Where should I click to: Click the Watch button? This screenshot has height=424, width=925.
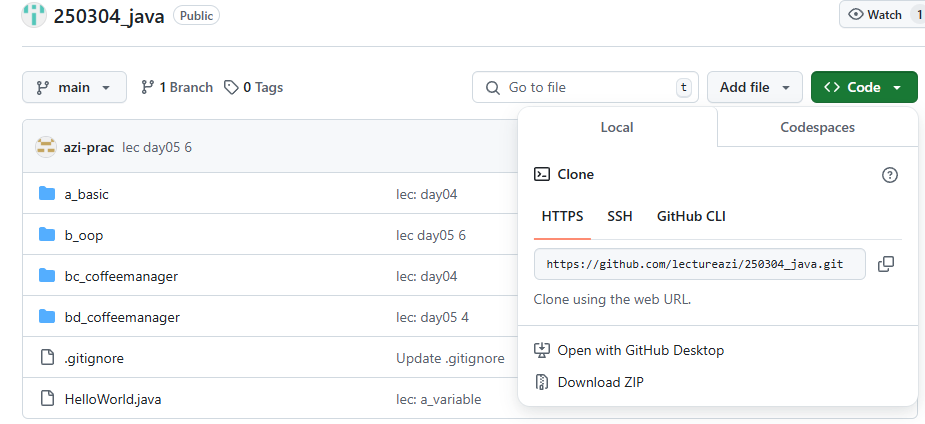pyautogui.click(x=882, y=15)
